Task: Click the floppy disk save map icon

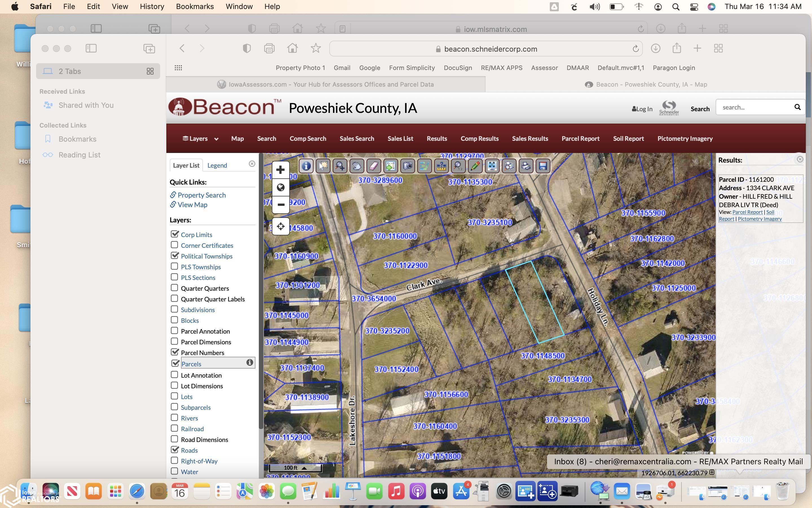Action: (543, 166)
